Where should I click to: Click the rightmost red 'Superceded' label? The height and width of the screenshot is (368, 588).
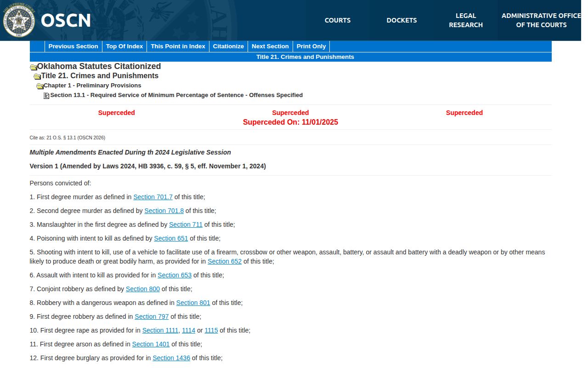pyautogui.click(x=464, y=113)
